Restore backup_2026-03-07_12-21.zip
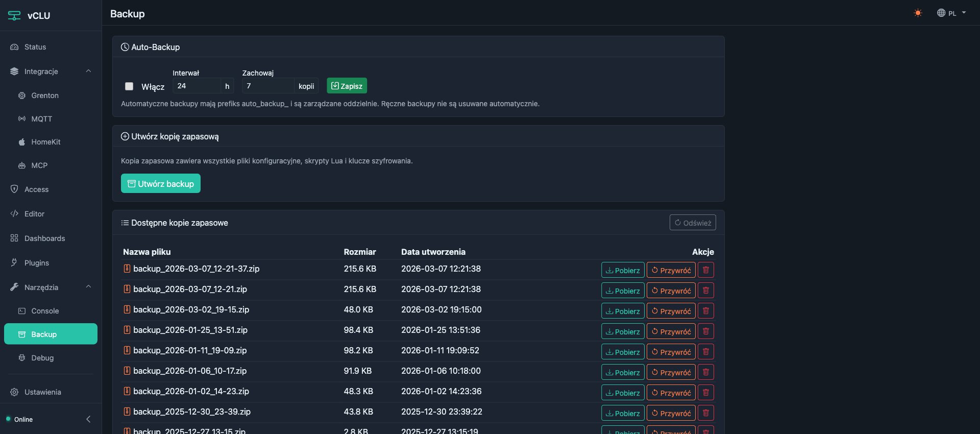The image size is (980, 434). coord(671,291)
